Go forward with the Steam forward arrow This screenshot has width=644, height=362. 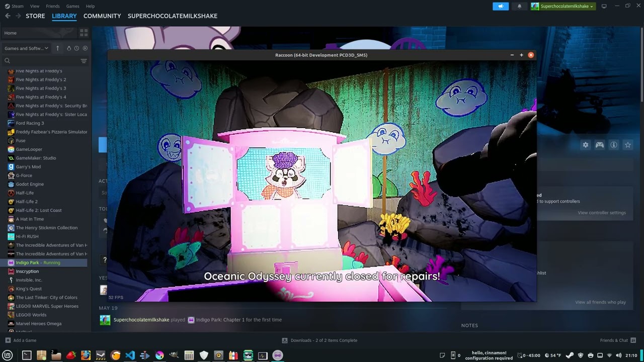18,16
